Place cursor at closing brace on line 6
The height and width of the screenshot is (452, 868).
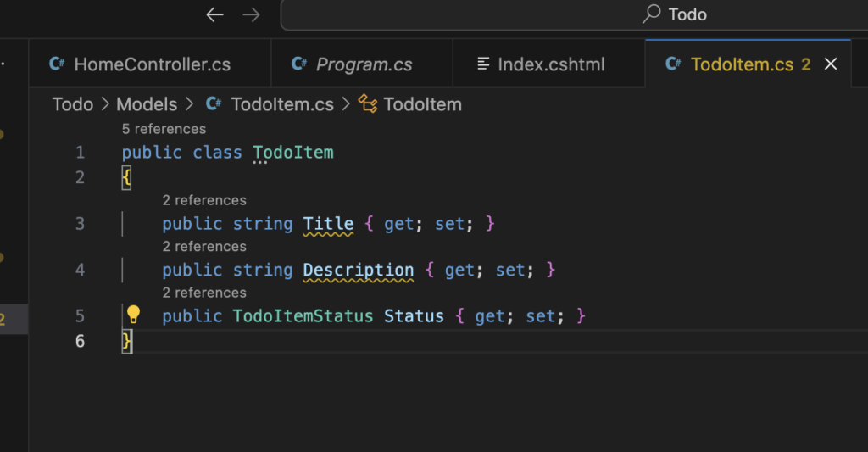click(x=127, y=341)
